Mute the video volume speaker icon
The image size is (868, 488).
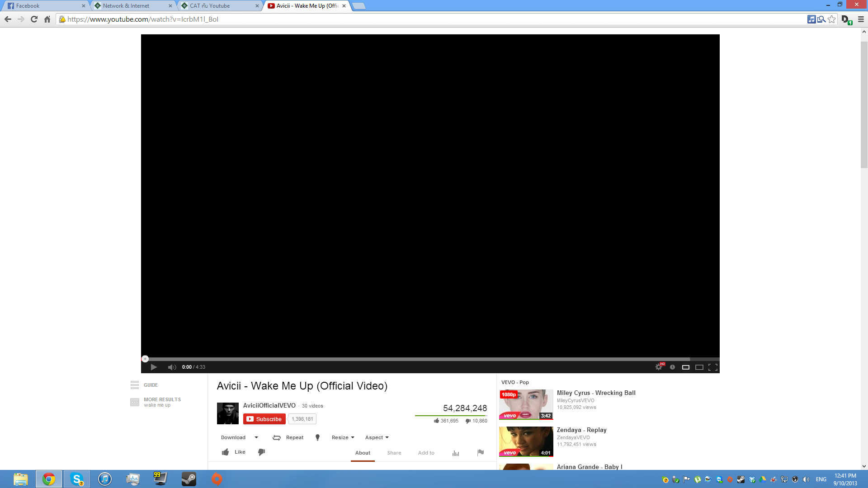click(x=172, y=367)
